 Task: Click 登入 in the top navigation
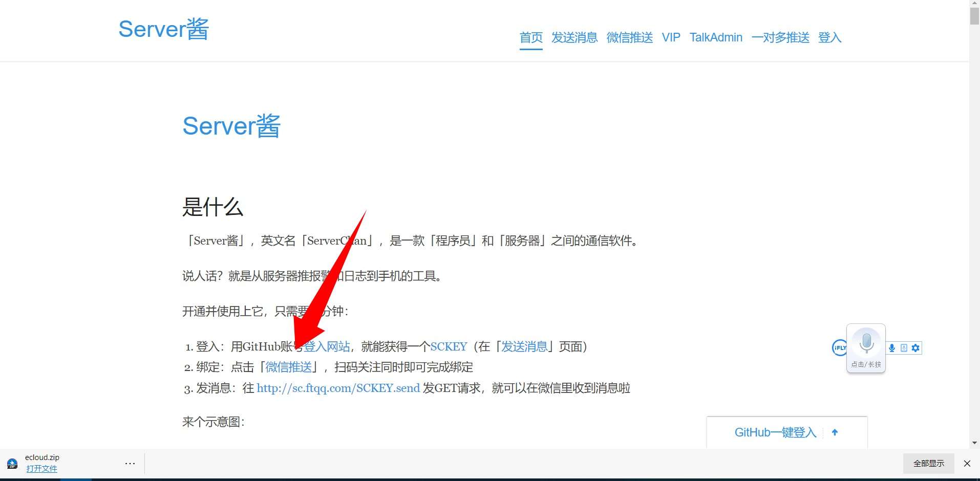point(830,37)
